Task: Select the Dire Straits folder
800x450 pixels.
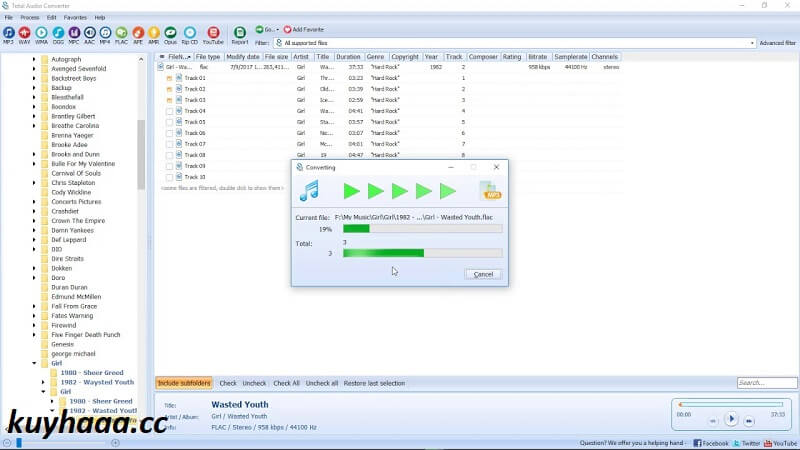Action: coord(67,259)
